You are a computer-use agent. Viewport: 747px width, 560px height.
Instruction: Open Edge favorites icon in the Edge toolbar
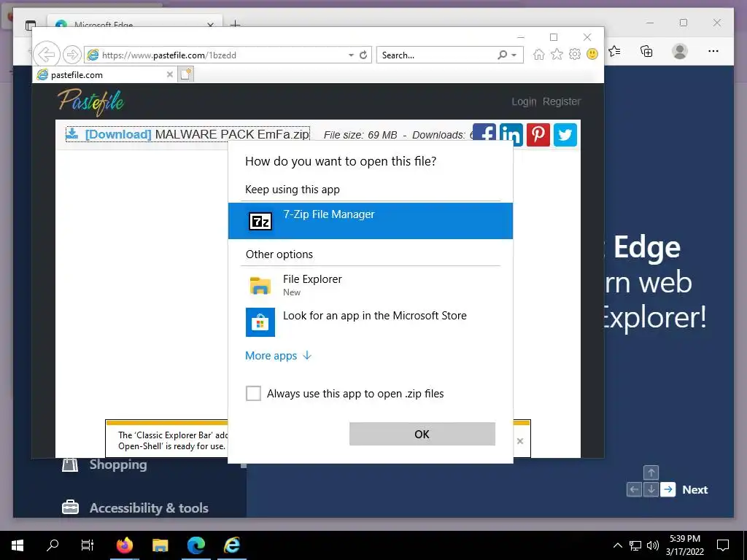click(x=614, y=51)
